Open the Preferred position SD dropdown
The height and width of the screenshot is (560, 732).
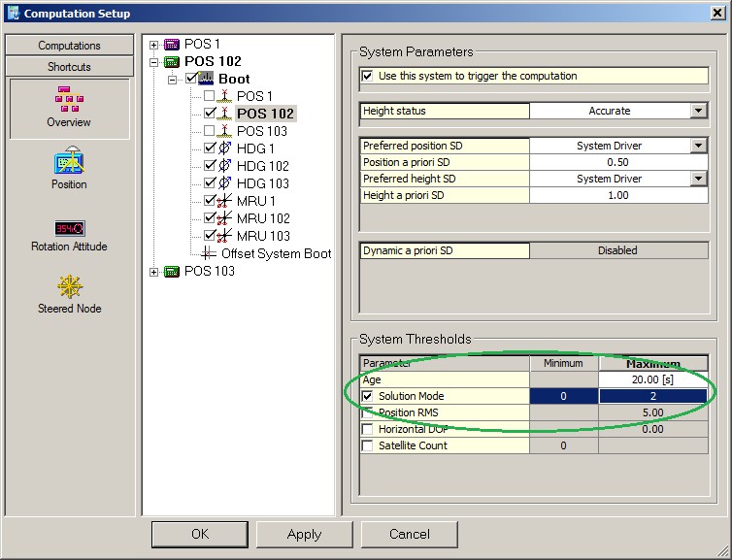point(697,146)
